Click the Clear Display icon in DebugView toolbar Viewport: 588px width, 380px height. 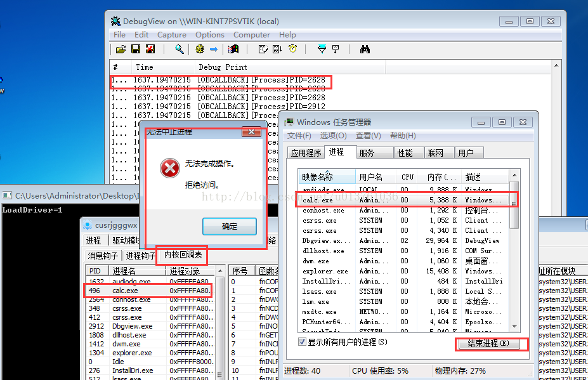(263, 49)
